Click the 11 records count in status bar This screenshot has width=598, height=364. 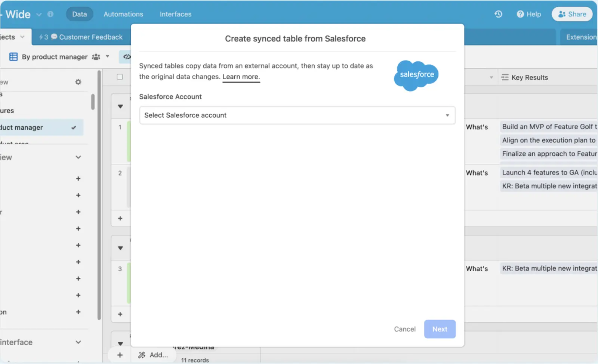195,360
